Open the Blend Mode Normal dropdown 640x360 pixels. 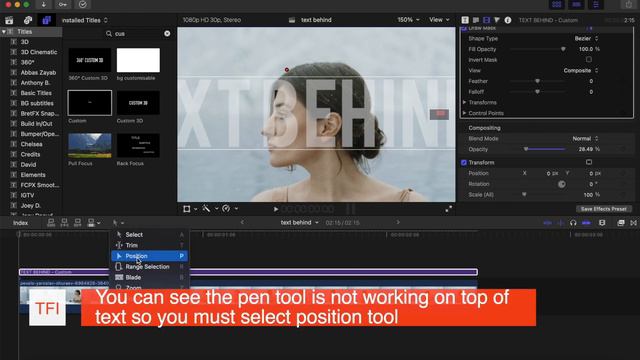(x=585, y=138)
